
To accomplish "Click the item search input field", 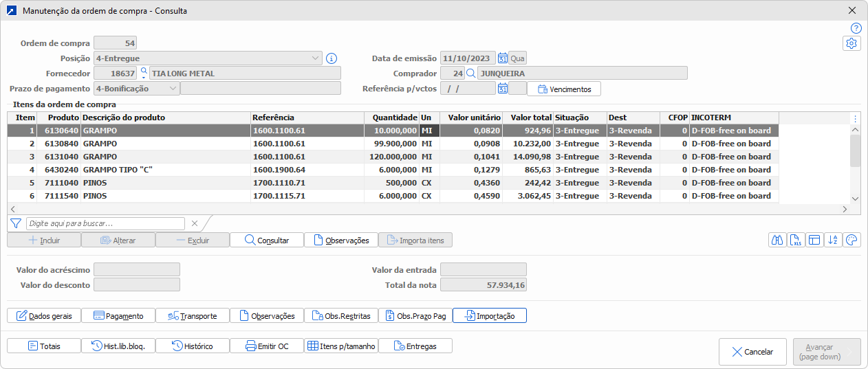I will tap(105, 223).
